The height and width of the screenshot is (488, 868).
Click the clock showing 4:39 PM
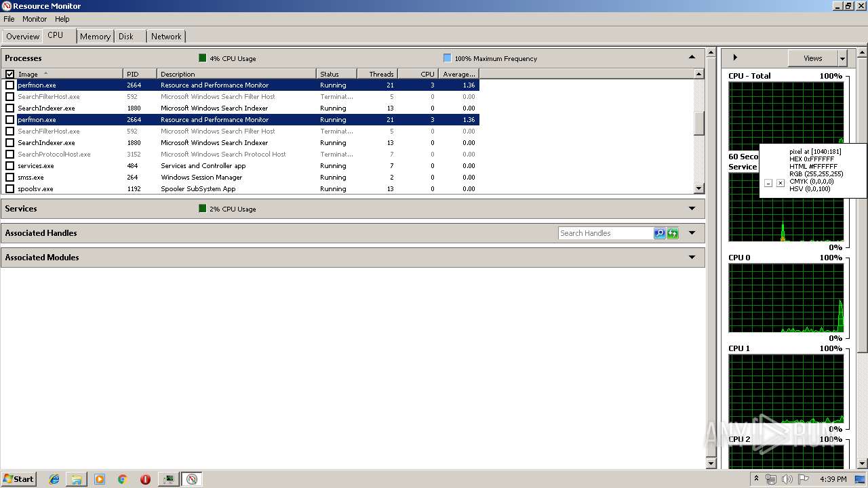point(833,479)
